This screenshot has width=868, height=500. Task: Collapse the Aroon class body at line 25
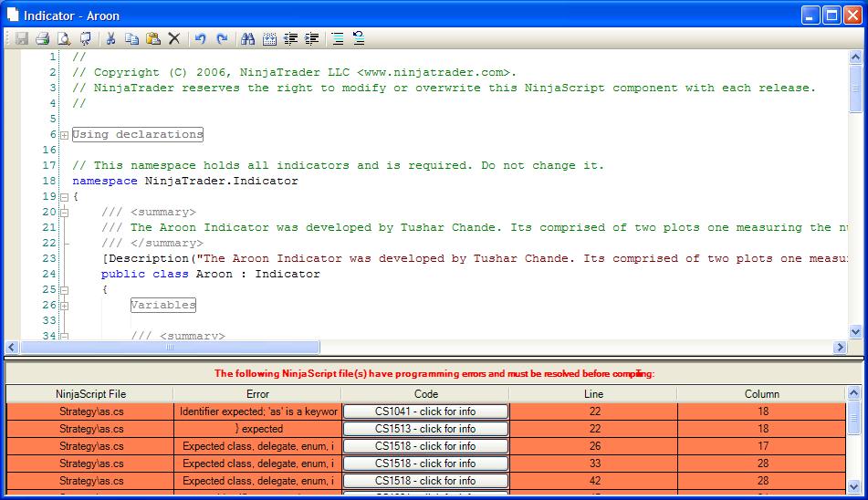64,290
